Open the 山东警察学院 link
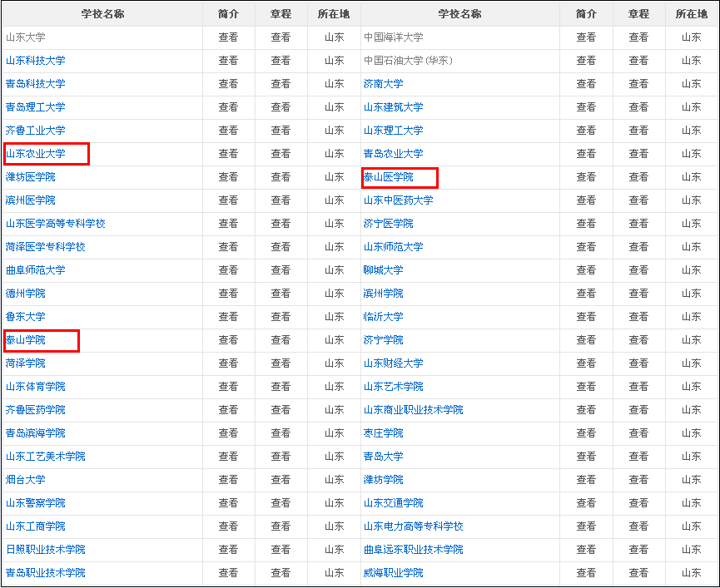 coord(35,503)
